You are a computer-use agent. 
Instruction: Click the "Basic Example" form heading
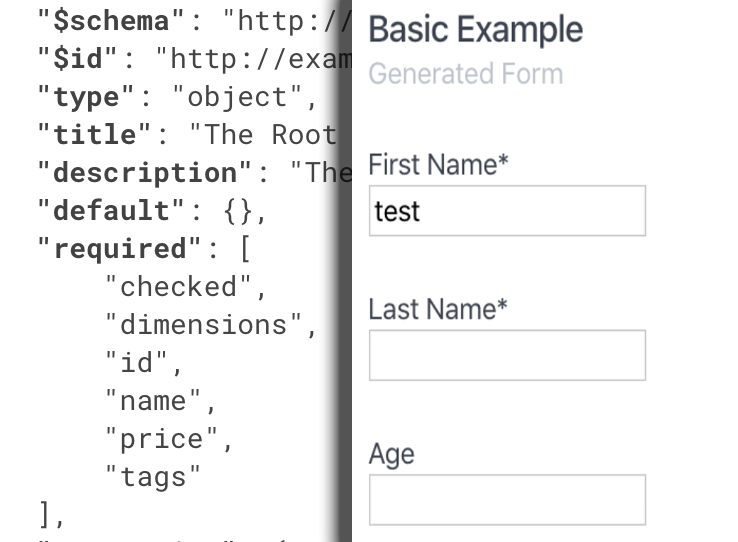[x=475, y=29]
